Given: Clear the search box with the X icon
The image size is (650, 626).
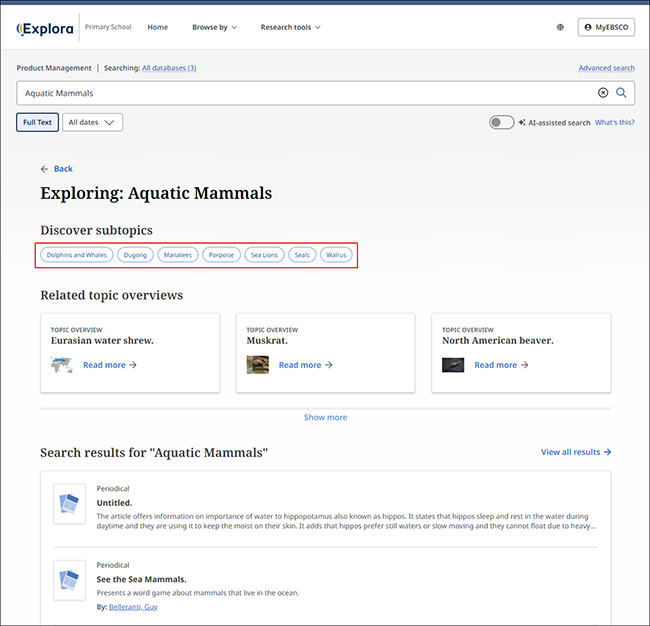Looking at the screenshot, I should 603,93.
